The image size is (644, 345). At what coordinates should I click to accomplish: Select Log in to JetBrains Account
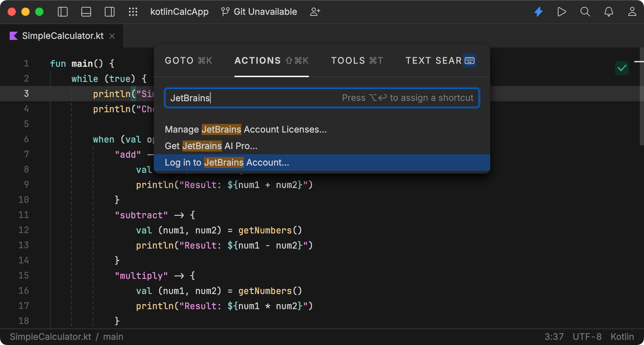(227, 162)
